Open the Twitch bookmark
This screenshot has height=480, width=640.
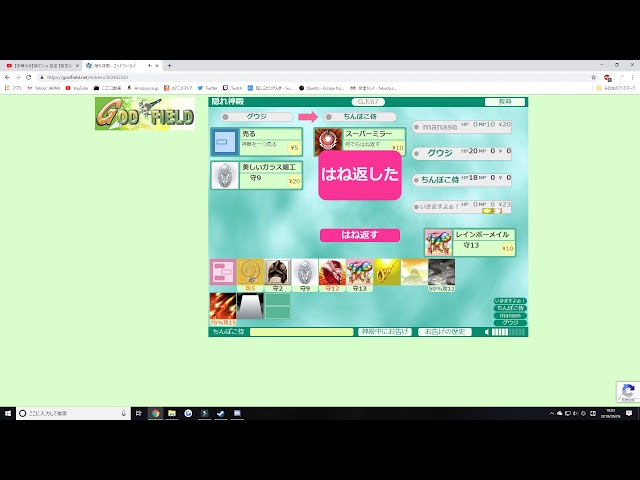[233, 88]
